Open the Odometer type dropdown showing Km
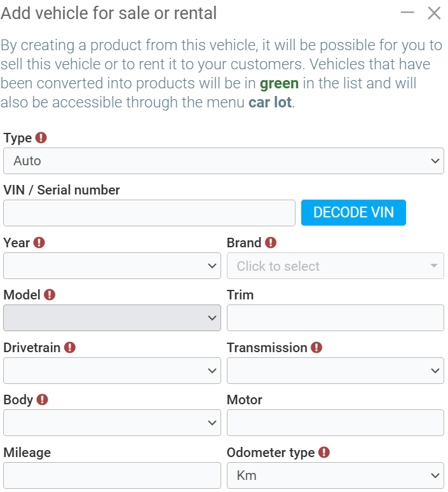Image resolution: width=448 pixels, height=492 pixels. tap(335, 475)
